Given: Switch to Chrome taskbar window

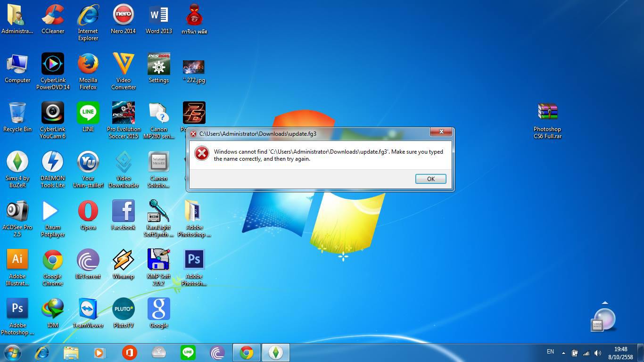Looking at the screenshot, I should click(x=246, y=353).
